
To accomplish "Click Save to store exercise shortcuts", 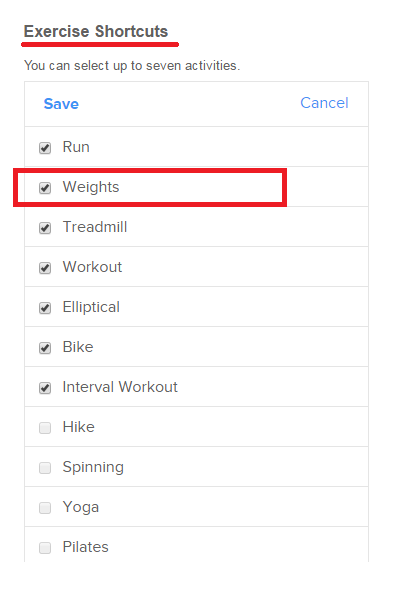I will 61,104.
